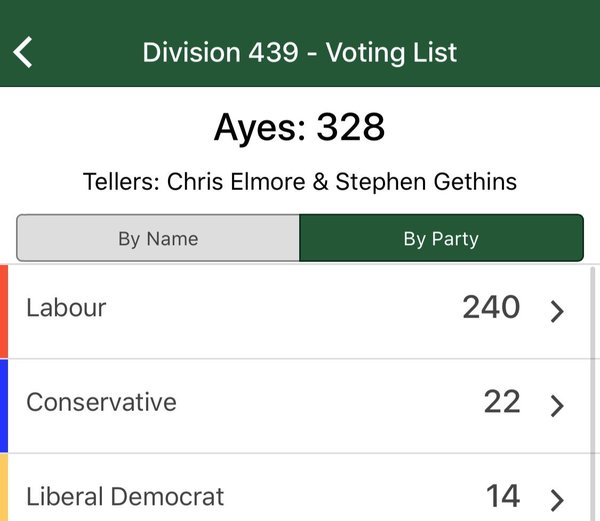Tap the Conservative vote count 22
Image resolution: width=600 pixels, height=521 pixels.
coord(502,402)
